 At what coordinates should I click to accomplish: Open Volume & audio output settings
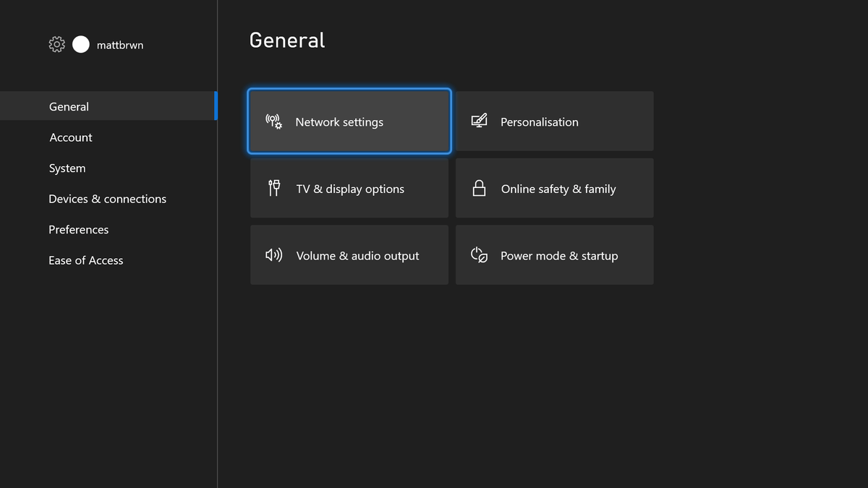point(349,254)
